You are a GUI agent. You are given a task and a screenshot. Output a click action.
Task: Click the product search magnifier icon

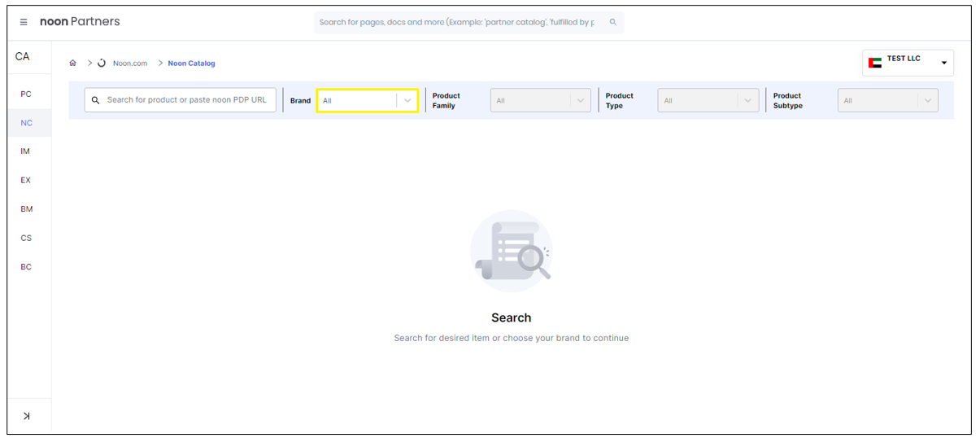[95, 100]
